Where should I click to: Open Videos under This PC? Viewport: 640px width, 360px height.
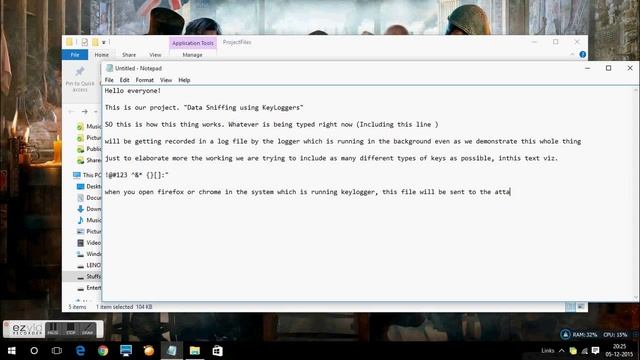tap(89, 242)
